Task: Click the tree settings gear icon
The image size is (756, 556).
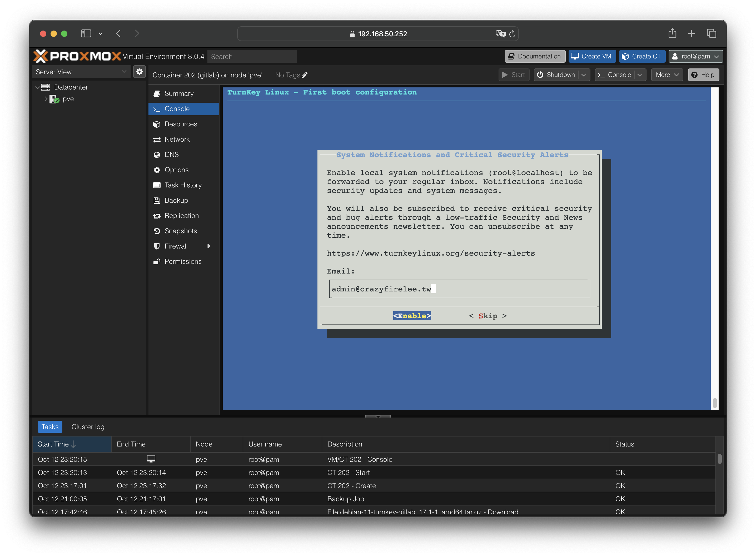Action: pos(139,72)
